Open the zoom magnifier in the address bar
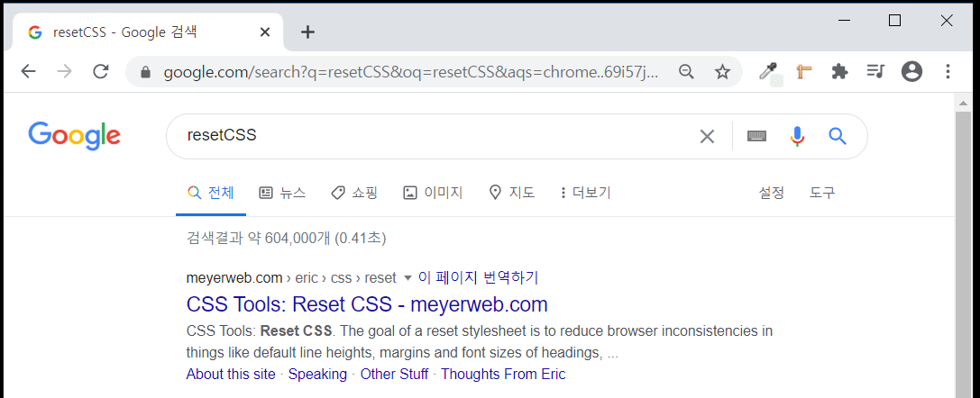 tap(686, 72)
